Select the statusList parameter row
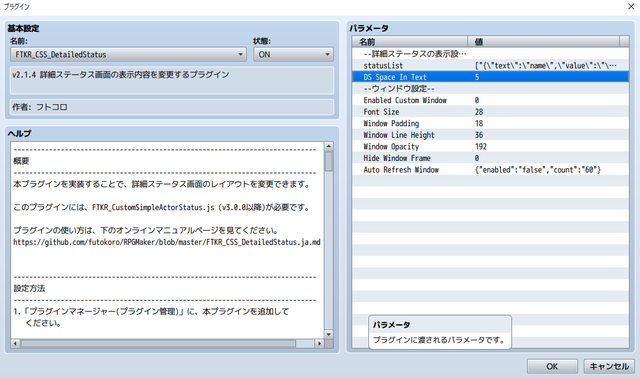Image resolution: width=640 pixels, height=378 pixels. coord(490,65)
